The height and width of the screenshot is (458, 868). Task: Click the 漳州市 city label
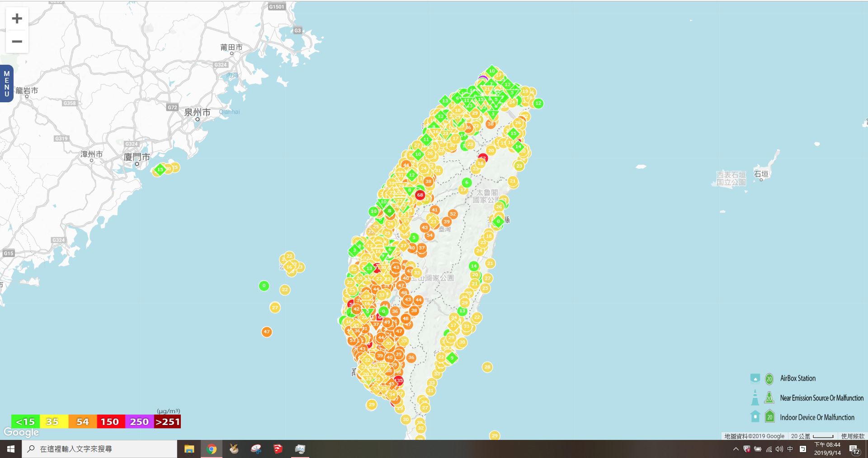[91, 154]
